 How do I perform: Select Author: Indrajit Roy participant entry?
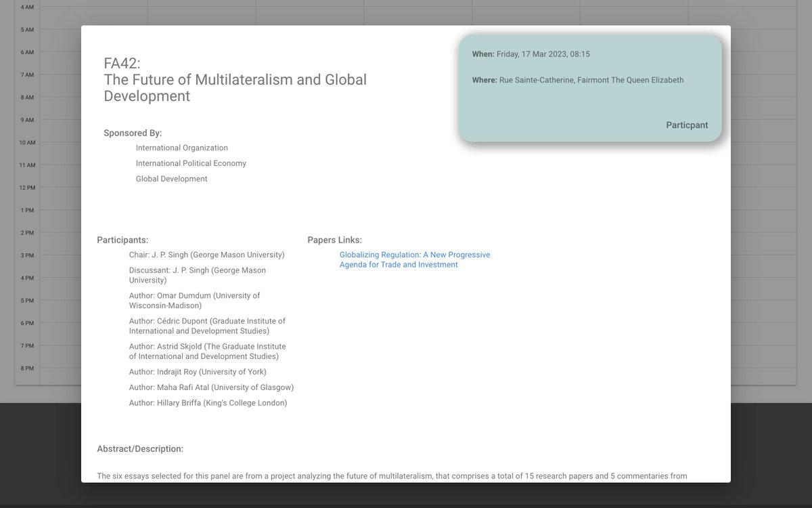coord(198,371)
